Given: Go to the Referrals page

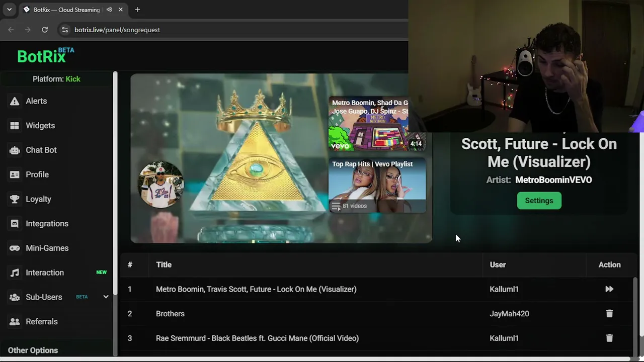Looking at the screenshot, I should [x=42, y=322].
